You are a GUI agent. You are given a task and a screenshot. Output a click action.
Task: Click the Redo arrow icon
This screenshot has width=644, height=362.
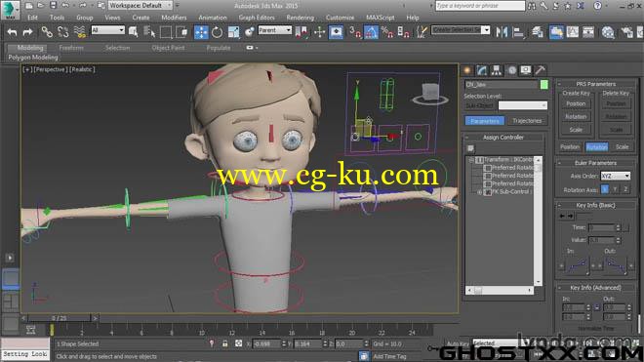27,32
